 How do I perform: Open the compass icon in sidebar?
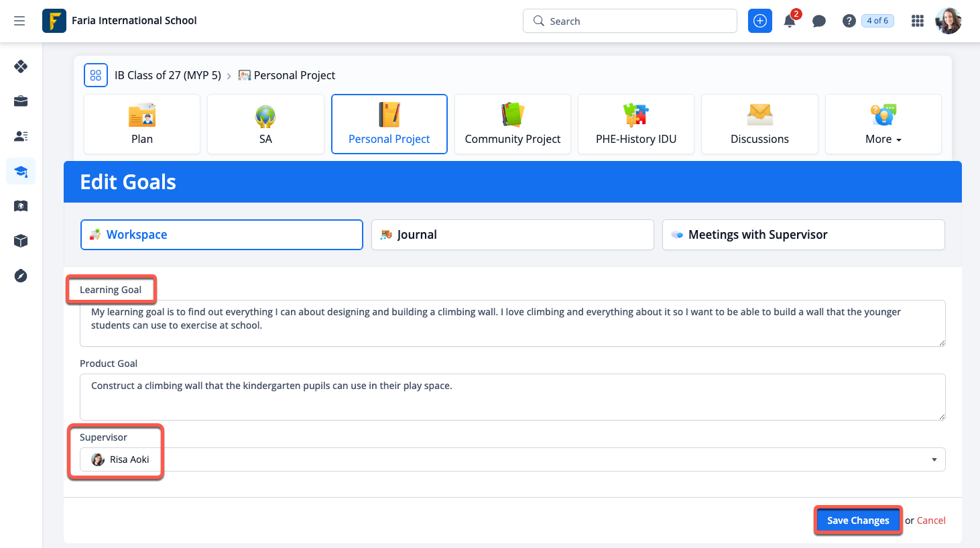(21, 276)
